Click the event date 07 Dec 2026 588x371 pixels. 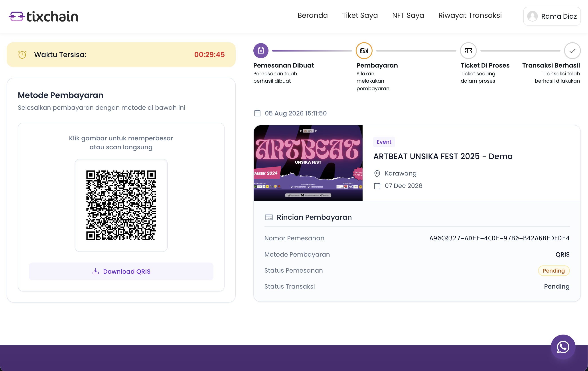[x=403, y=186]
